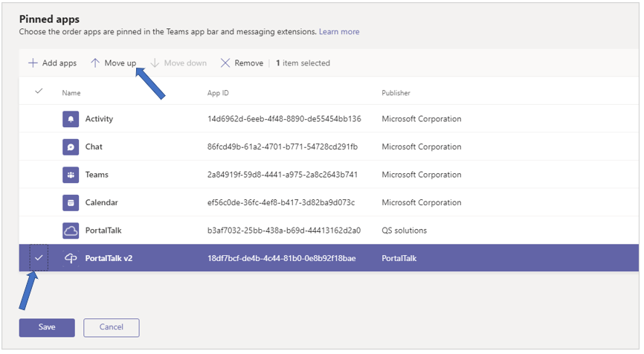Click the Chat app icon
Screen dimensions: 644x354
(x=71, y=147)
